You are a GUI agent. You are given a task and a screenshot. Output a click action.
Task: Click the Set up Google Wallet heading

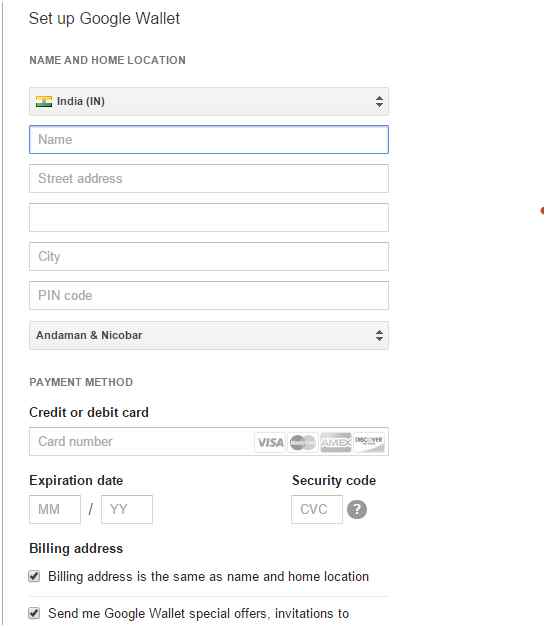(x=104, y=19)
